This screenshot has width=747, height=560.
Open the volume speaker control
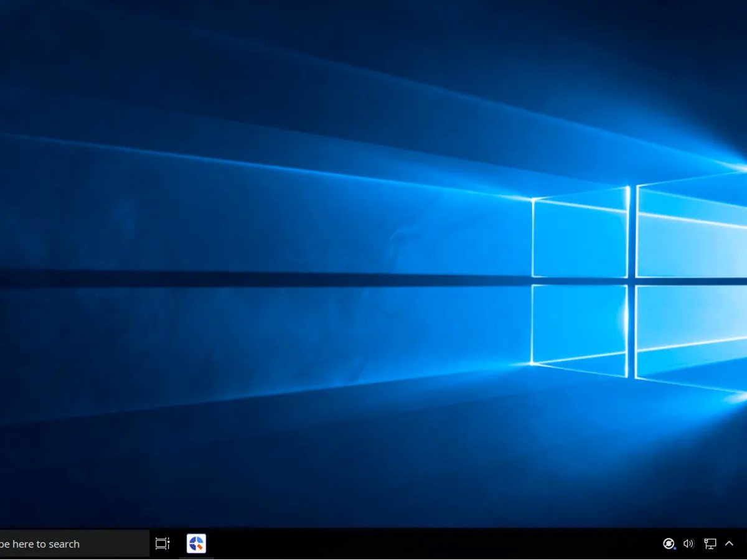coord(688,544)
